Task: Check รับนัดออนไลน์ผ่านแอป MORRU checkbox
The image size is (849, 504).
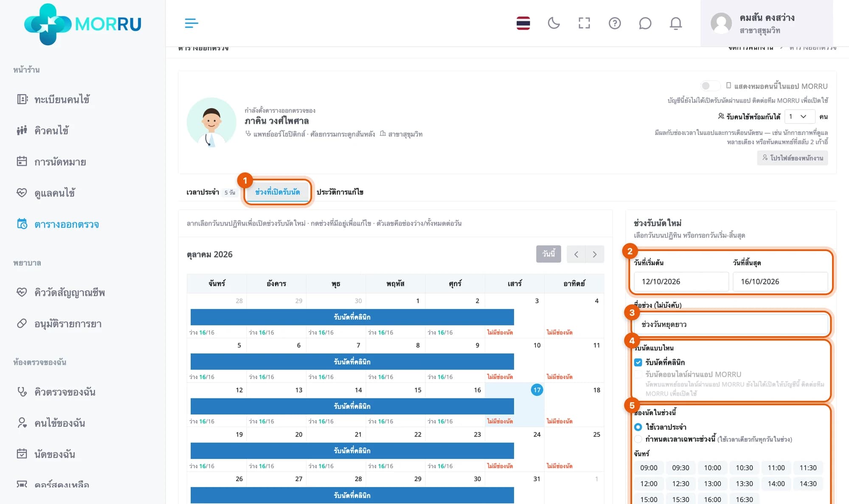Action: click(638, 374)
